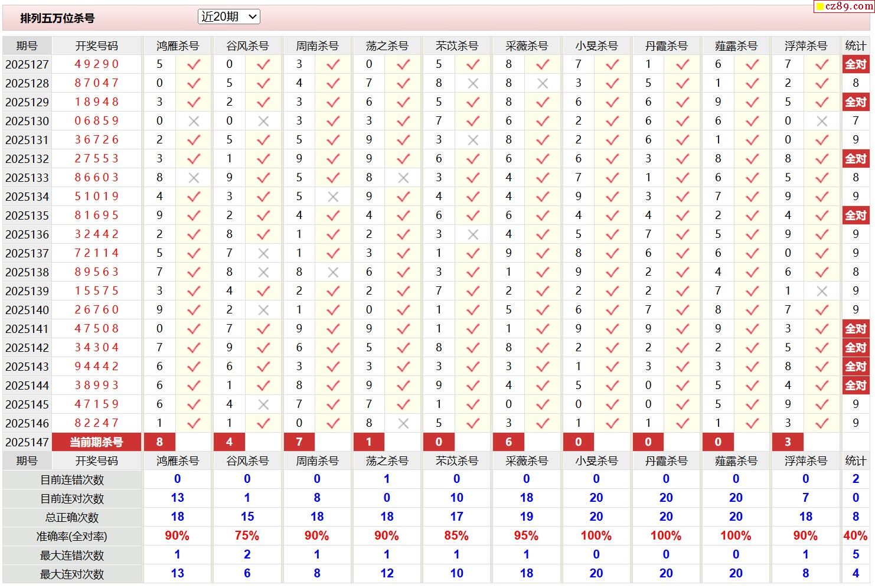Screen dimensions: 875x588
Task: Click the check mark for 丹霞杀号 in row 2025141
Action: tap(683, 329)
